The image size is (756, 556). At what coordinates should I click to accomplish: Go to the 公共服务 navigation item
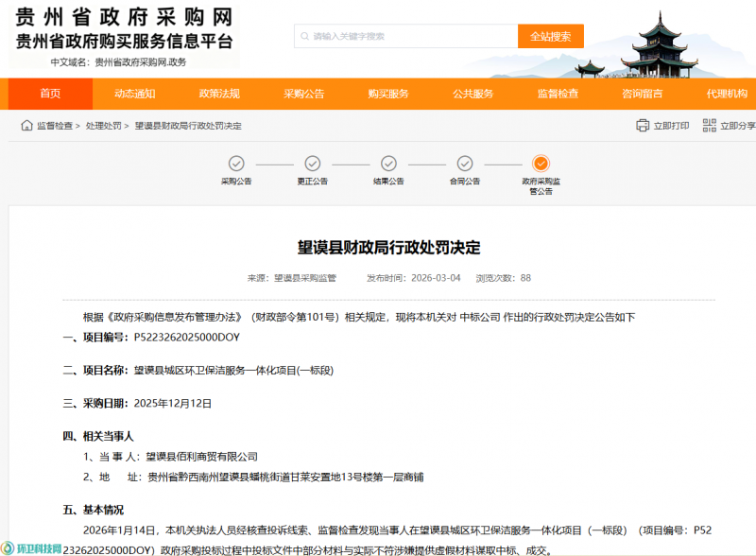point(472,94)
